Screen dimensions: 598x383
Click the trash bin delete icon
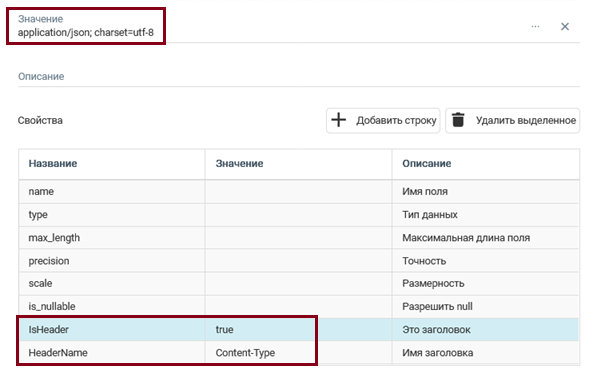tap(458, 120)
